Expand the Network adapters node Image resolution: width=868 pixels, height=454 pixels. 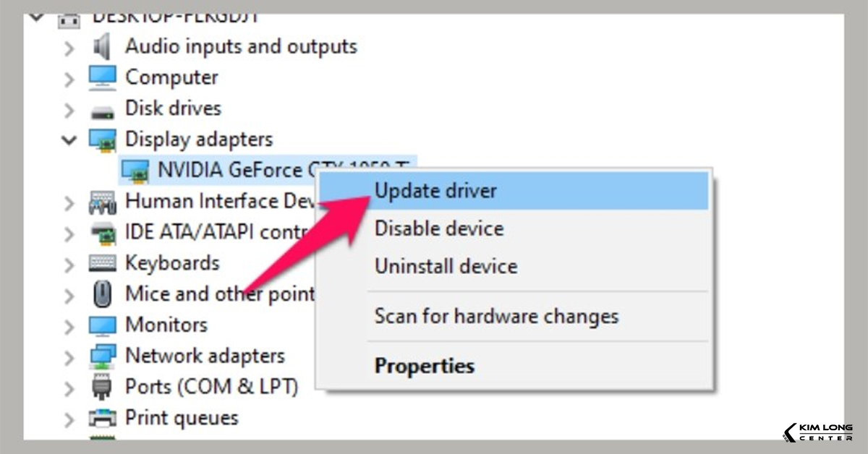pyautogui.click(x=69, y=357)
